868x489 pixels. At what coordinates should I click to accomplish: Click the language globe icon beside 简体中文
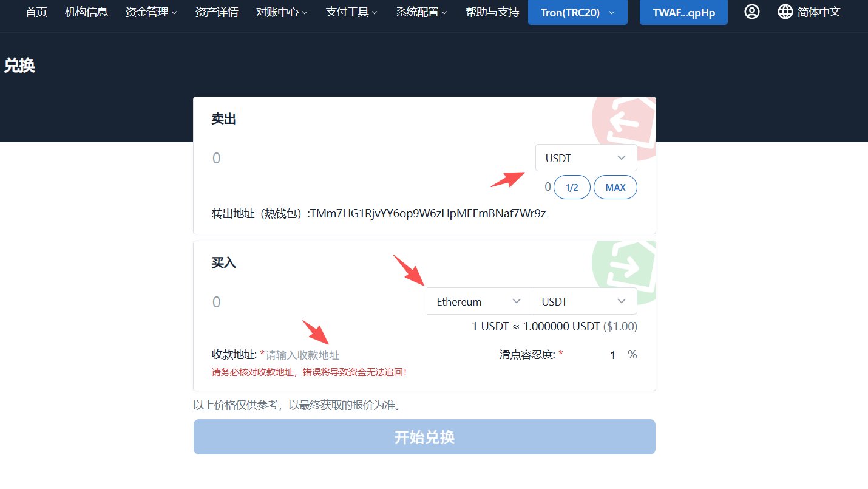pyautogui.click(x=785, y=10)
